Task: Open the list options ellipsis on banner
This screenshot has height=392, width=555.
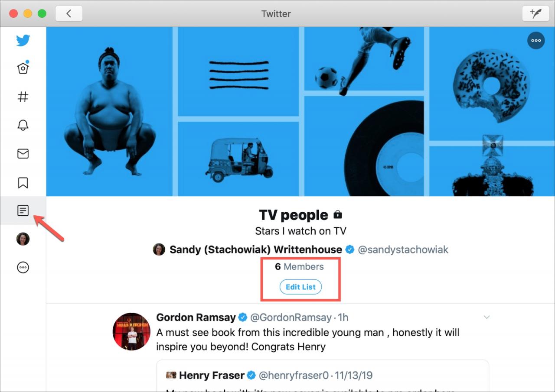Action: point(536,40)
